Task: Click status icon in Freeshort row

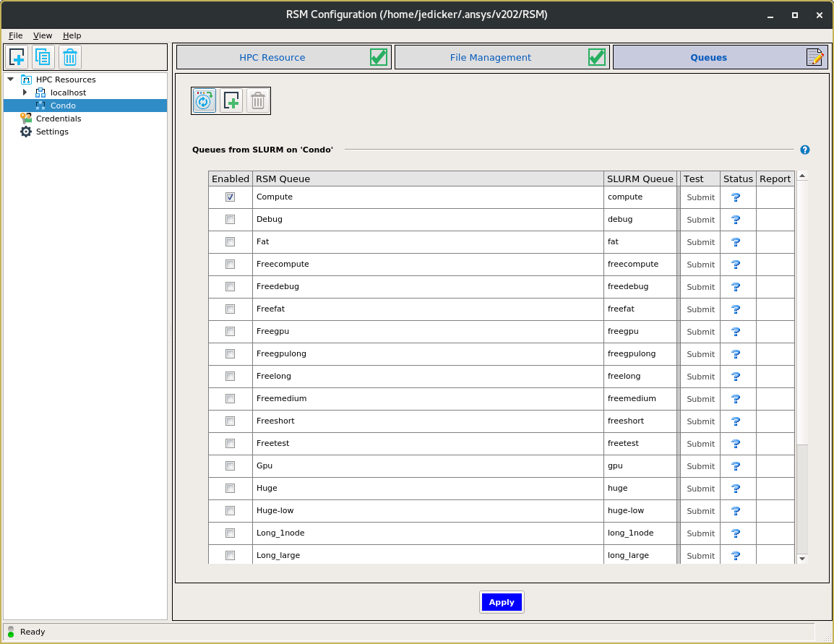Action: click(736, 421)
